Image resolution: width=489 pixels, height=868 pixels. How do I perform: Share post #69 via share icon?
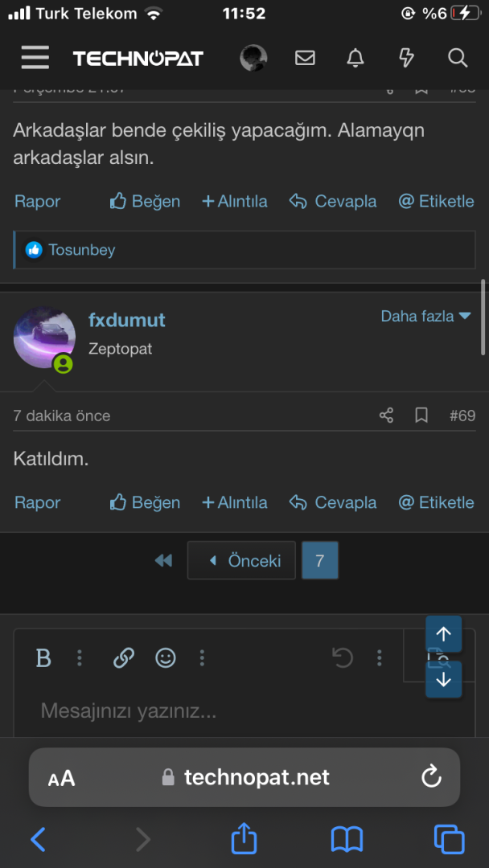click(386, 416)
